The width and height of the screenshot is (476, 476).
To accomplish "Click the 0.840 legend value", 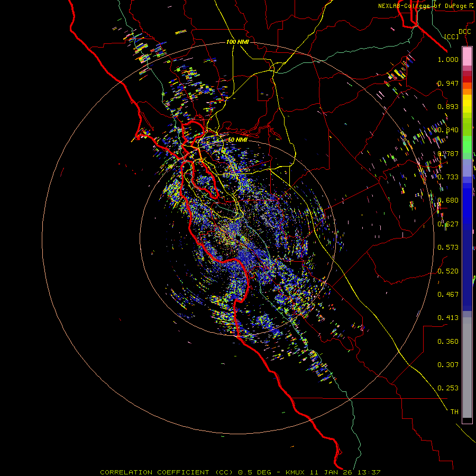I will (448, 130).
